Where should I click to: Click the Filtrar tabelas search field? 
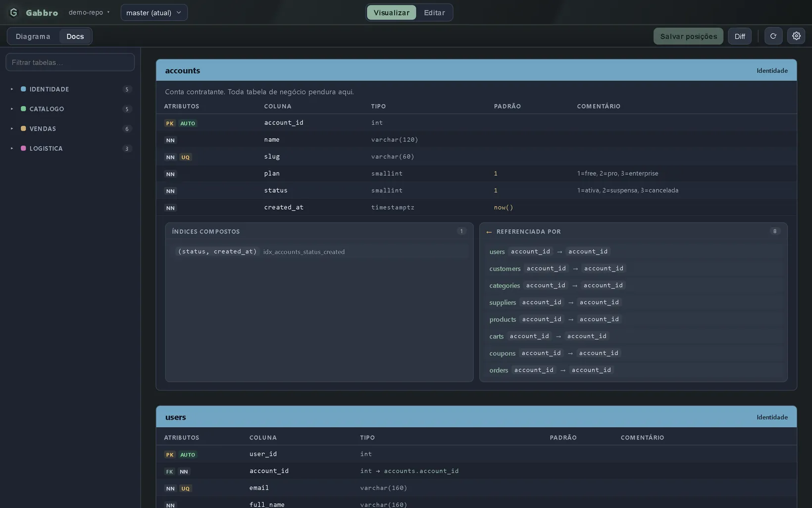coord(70,62)
